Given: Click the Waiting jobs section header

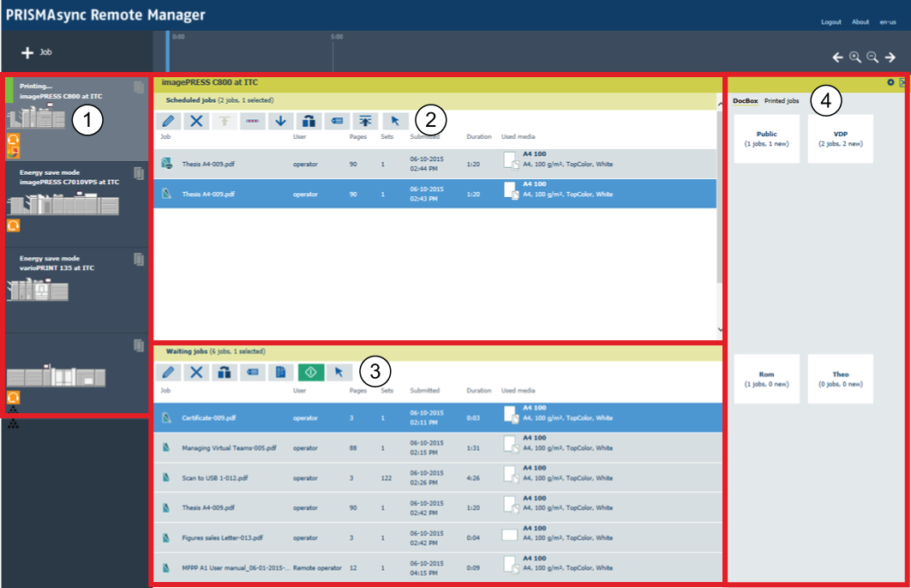Looking at the screenshot, I should [x=438, y=351].
